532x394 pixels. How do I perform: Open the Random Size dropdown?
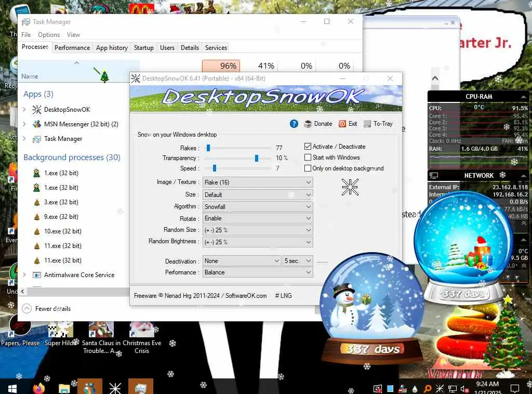pyautogui.click(x=258, y=230)
